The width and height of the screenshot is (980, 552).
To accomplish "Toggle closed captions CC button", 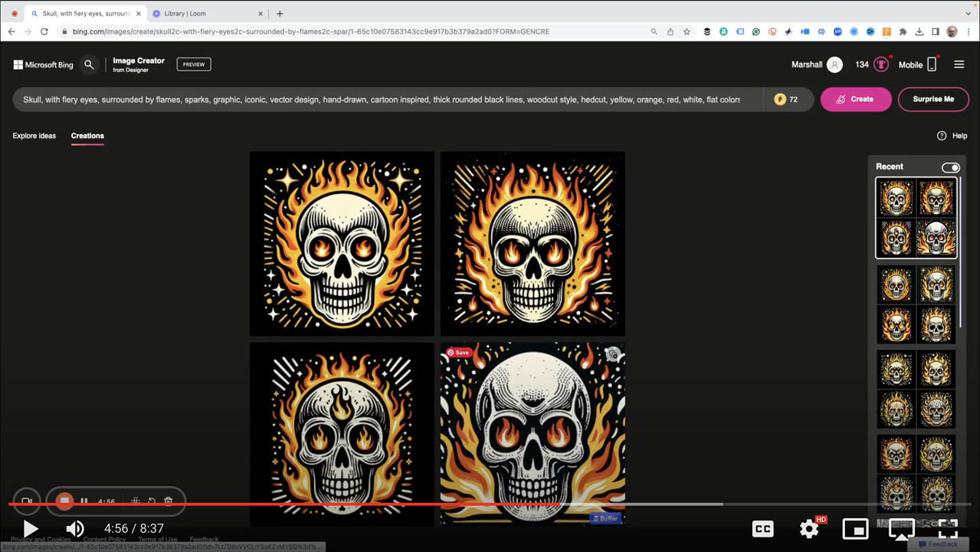I will pos(762,529).
